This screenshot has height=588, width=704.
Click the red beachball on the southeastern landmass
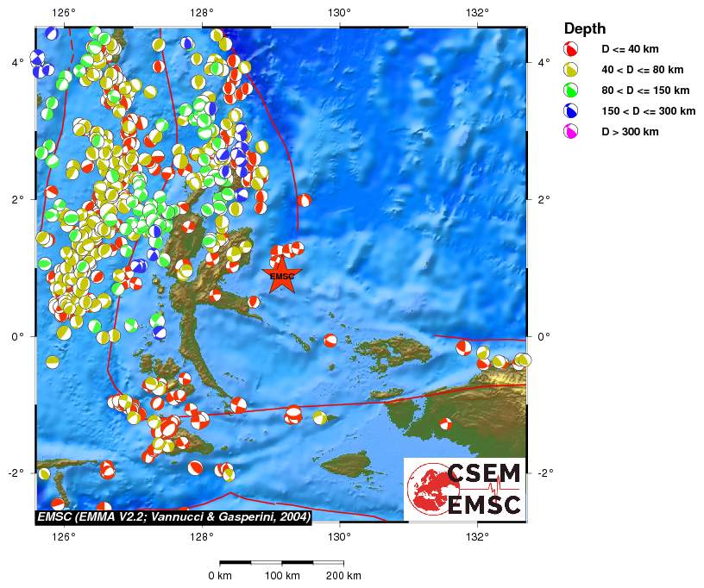pos(445,423)
